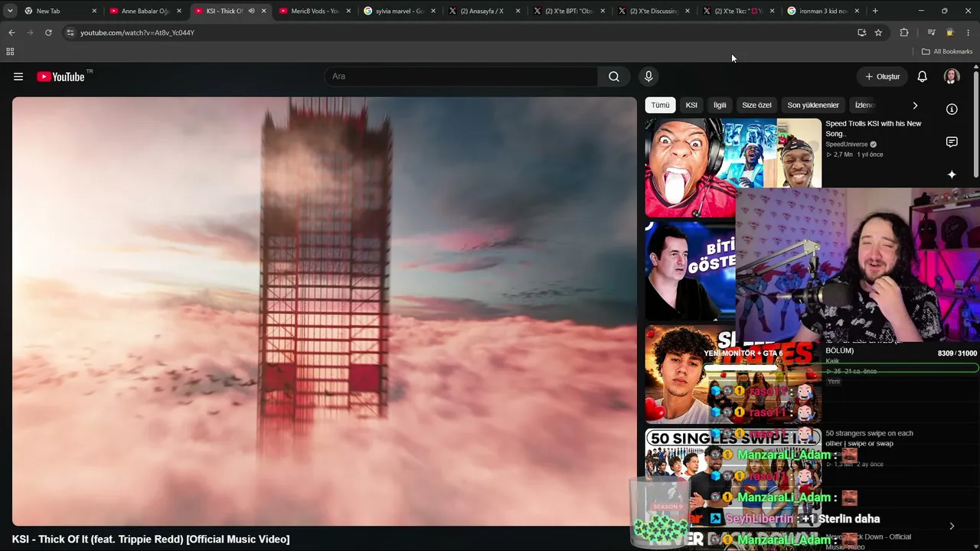Viewport: 980px width, 551px height.
Task: Click the info icon in side panel
Action: pos(952,109)
